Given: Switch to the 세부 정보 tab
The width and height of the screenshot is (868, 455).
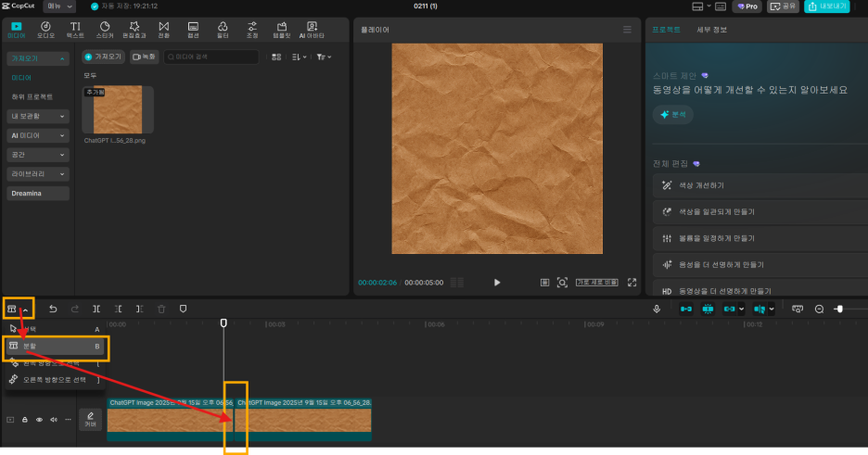Looking at the screenshot, I should [711, 30].
